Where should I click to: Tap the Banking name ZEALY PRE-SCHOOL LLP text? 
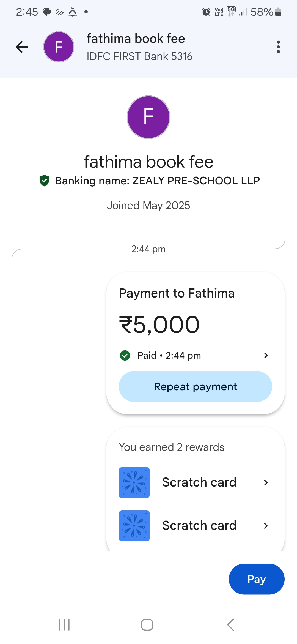(157, 181)
